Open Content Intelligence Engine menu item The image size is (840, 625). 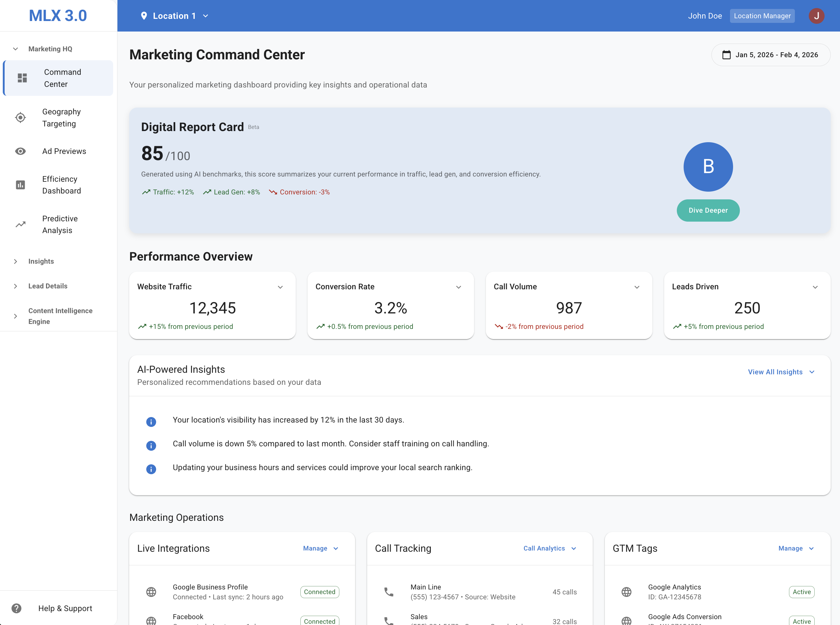tap(60, 316)
